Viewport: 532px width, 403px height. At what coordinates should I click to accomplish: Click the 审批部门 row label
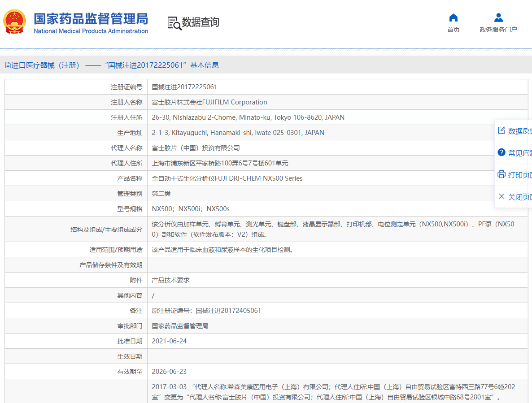pos(130,326)
